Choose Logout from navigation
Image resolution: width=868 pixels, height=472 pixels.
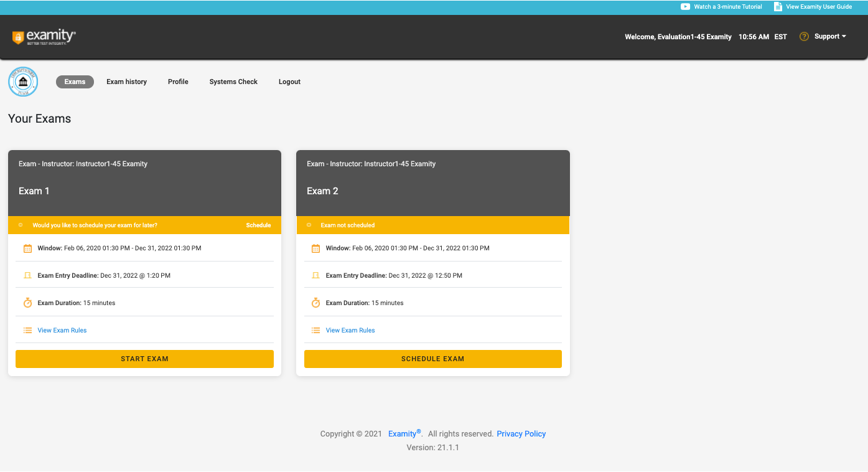tap(289, 82)
